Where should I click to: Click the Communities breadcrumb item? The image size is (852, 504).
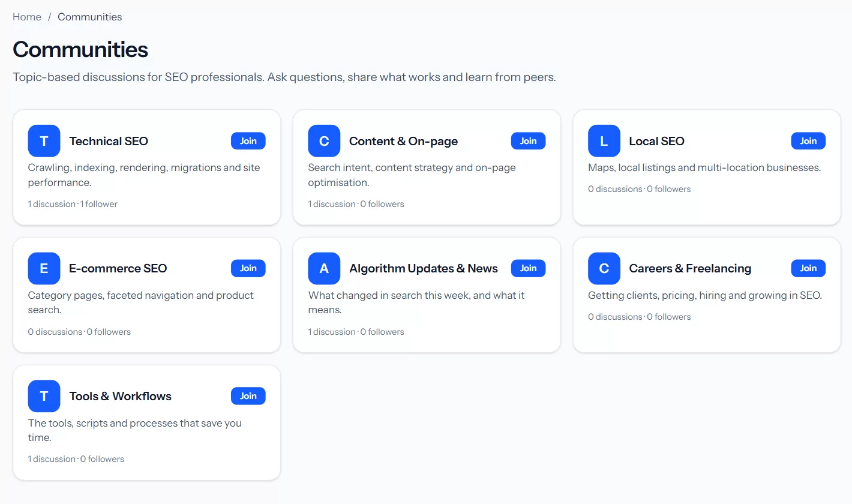tap(90, 17)
